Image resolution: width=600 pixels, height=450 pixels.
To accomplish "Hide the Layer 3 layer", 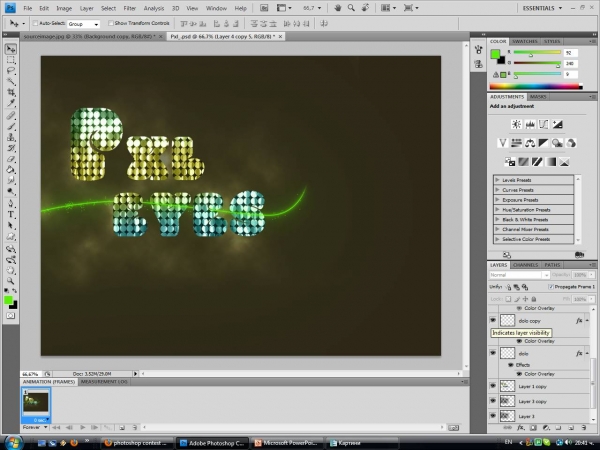I will pyautogui.click(x=493, y=415).
